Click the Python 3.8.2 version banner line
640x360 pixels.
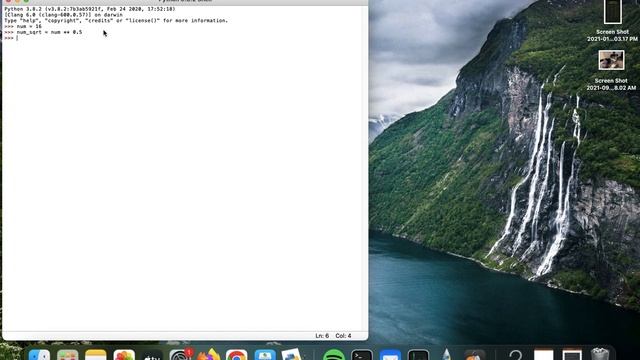[90, 9]
